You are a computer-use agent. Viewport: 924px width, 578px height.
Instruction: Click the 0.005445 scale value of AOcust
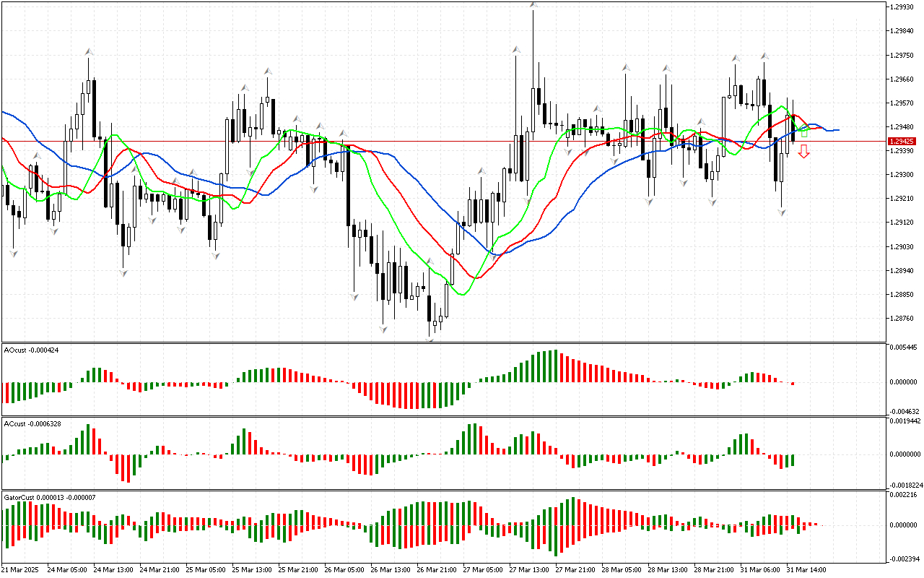tap(904, 348)
